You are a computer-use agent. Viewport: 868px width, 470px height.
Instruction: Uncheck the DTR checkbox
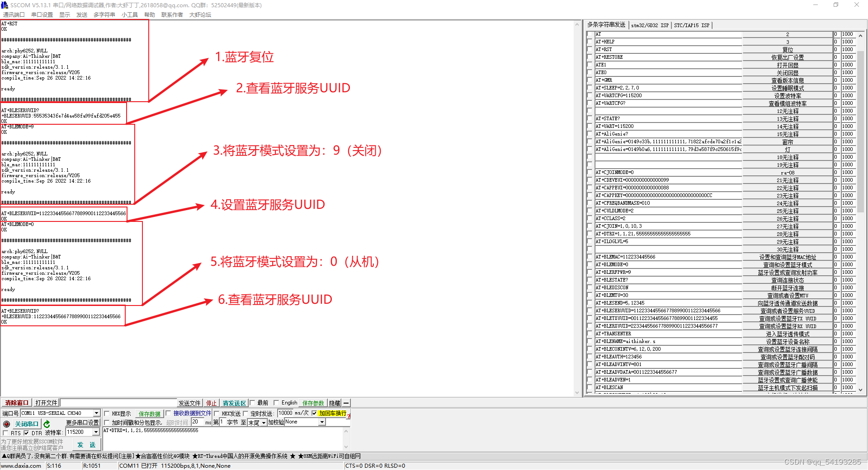click(x=26, y=433)
